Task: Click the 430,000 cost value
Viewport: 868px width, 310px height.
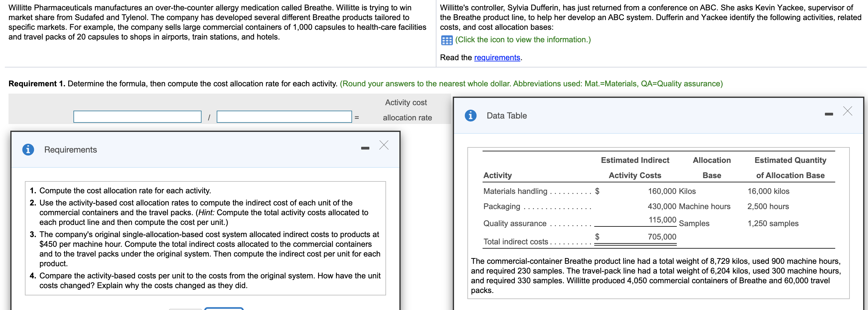Action: tap(662, 206)
